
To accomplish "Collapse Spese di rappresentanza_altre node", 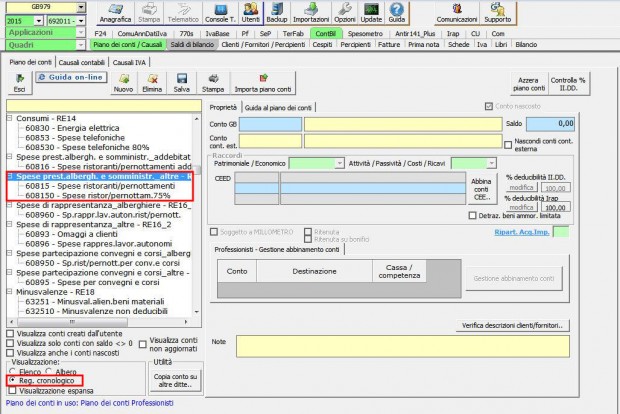I will coord(9,224).
